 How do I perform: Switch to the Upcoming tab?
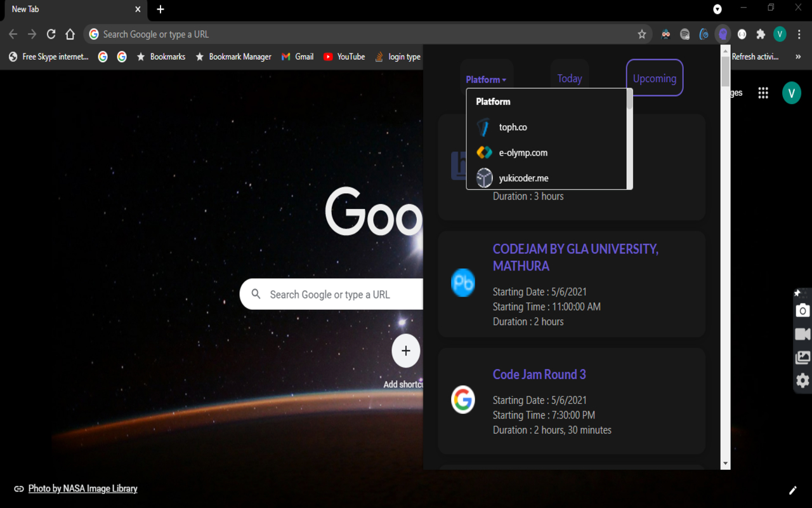(x=655, y=78)
